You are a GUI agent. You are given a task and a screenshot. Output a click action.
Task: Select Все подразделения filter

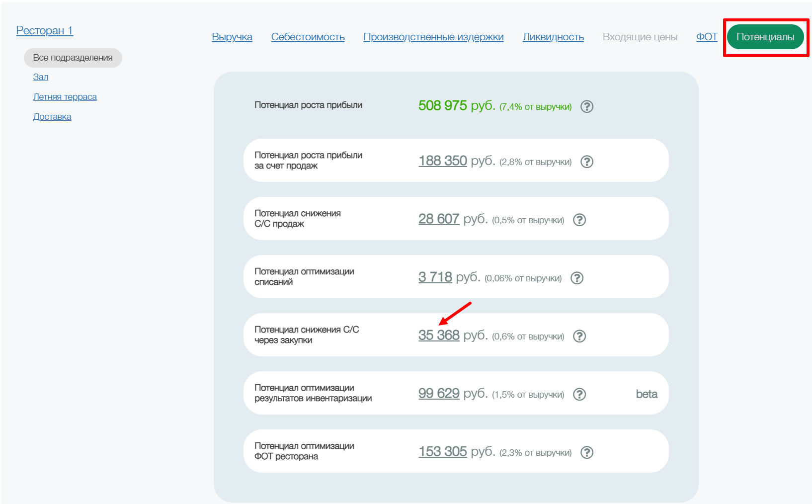[73, 58]
